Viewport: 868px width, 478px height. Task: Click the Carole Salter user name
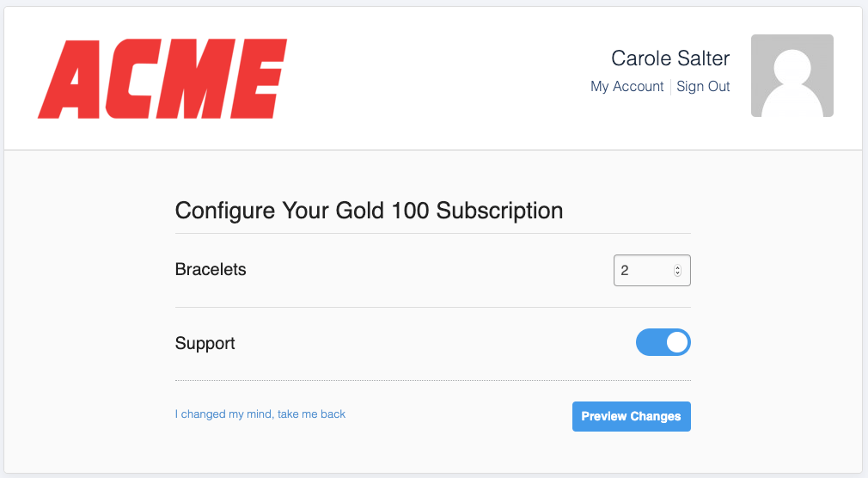tap(670, 58)
